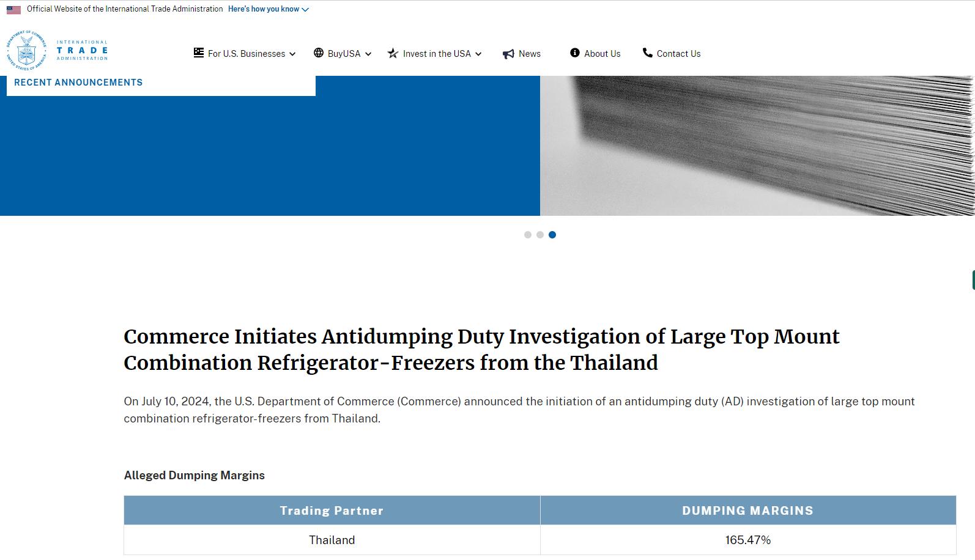This screenshot has height=560, width=975.
Task: Expand the BuyUSA dropdown chevron
Action: point(368,54)
